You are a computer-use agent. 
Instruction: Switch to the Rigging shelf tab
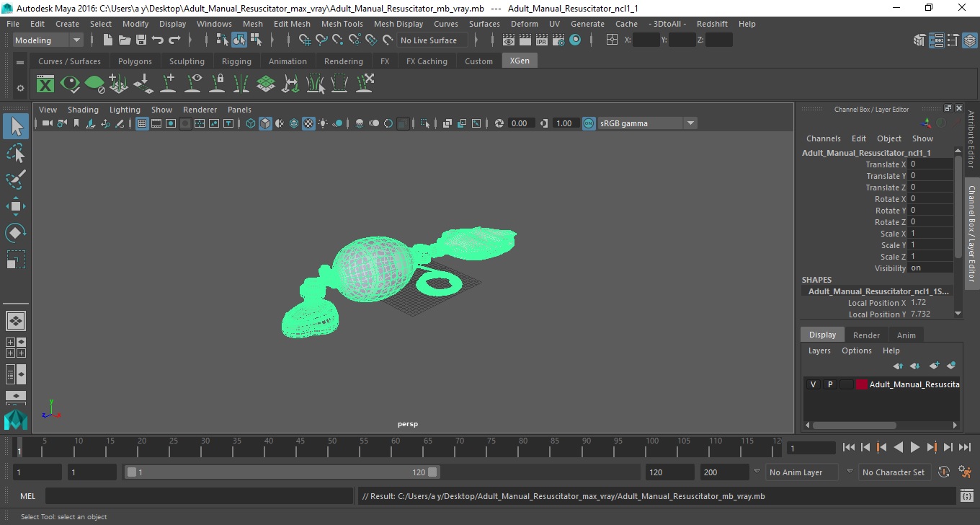(x=236, y=61)
